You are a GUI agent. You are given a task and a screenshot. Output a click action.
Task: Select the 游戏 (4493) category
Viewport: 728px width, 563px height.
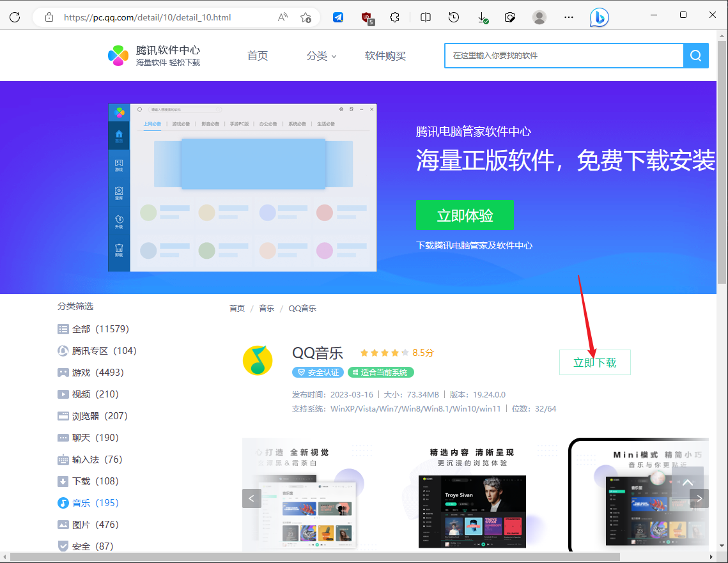pyautogui.click(x=91, y=373)
